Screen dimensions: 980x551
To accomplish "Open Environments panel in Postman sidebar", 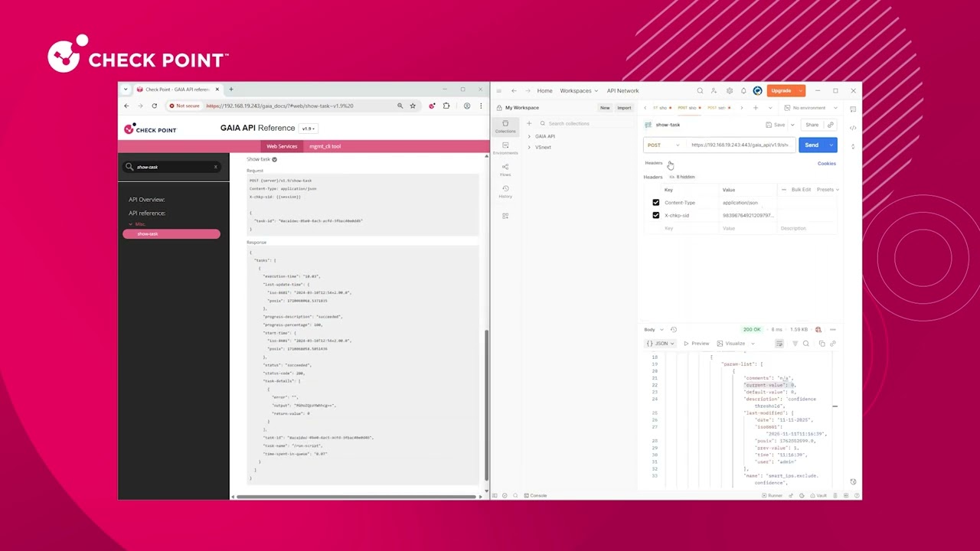I will (505, 148).
